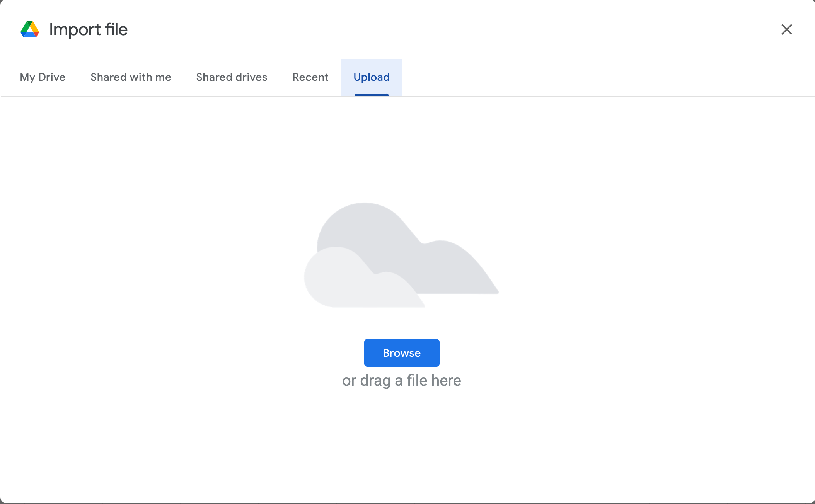Select the Upload tab
Image resolution: width=815 pixels, height=504 pixels.
(x=372, y=77)
